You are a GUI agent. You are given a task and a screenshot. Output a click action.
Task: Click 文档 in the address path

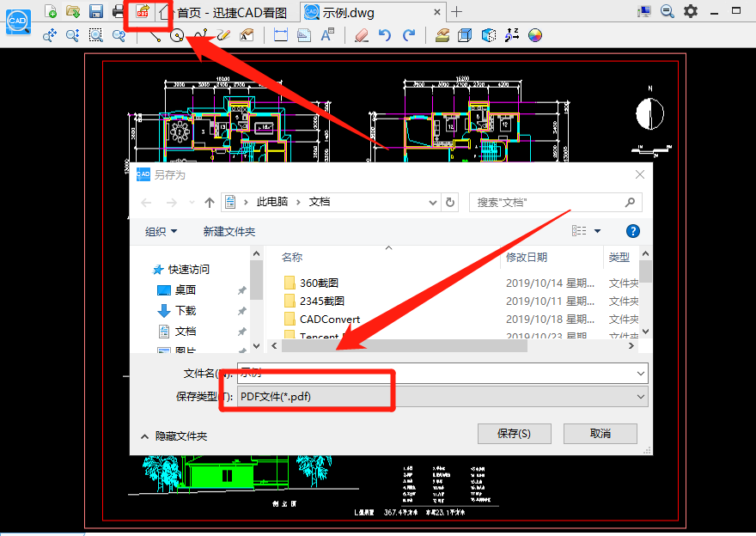pyautogui.click(x=320, y=202)
